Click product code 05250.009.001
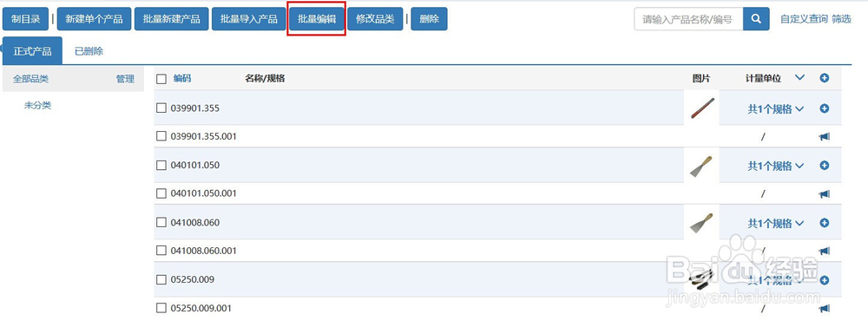Image resolution: width=868 pixels, height=327 pixels. (x=201, y=308)
